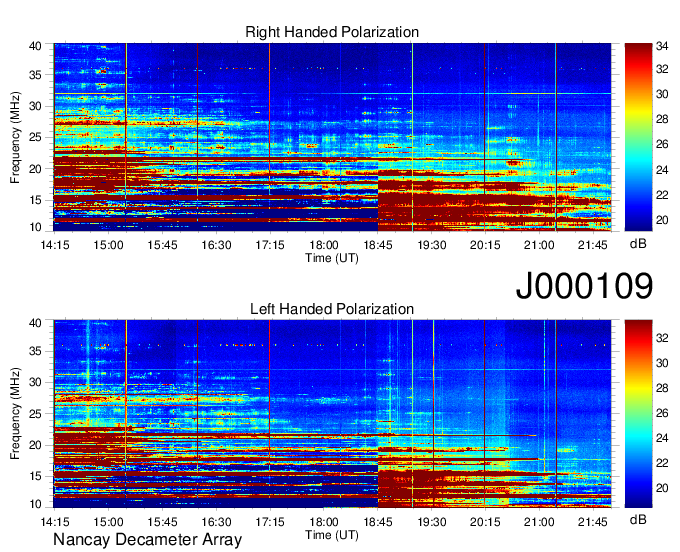This screenshot has width=680, height=552.
Task: Click the "Nancay Decameter Array" caption
Action: (x=147, y=540)
